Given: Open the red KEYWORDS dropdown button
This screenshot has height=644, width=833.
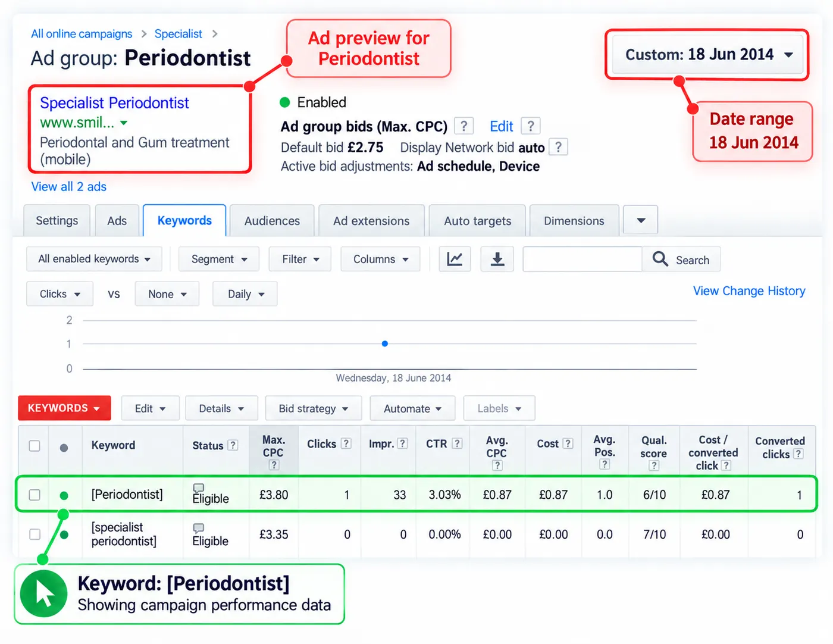Looking at the screenshot, I should pos(64,408).
